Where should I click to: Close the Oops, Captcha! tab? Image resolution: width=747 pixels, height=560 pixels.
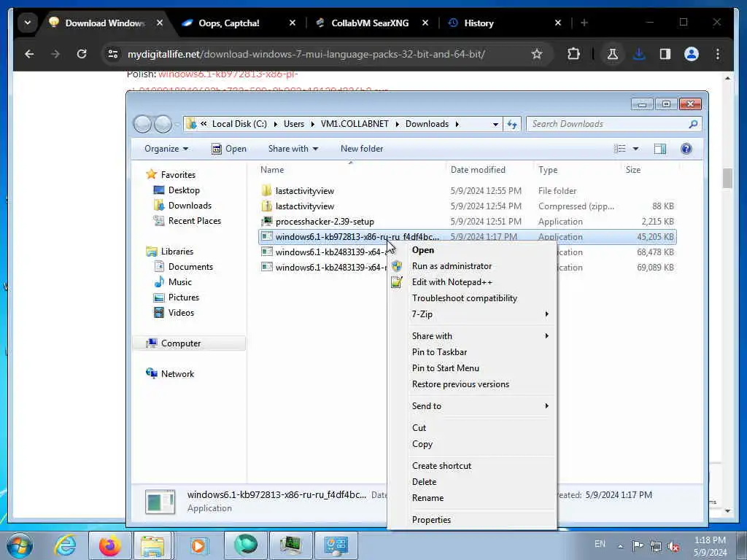pos(292,23)
